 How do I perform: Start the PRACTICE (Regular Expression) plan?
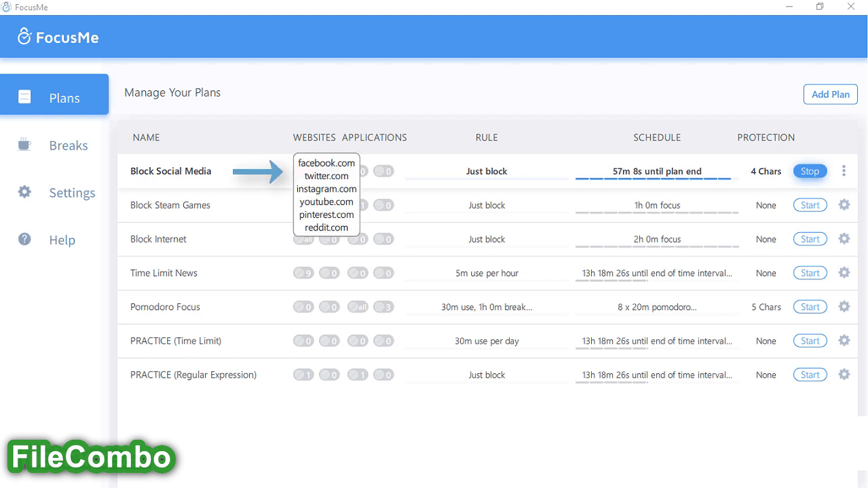[809, 375]
